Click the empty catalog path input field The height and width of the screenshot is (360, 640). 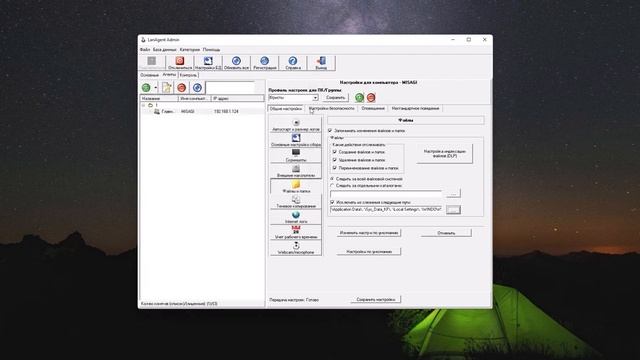tap(386, 193)
